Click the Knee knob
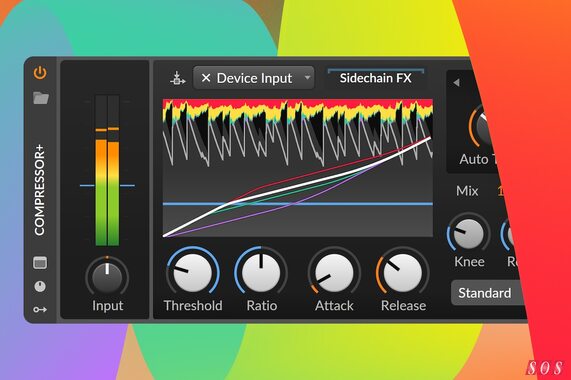 [469, 235]
